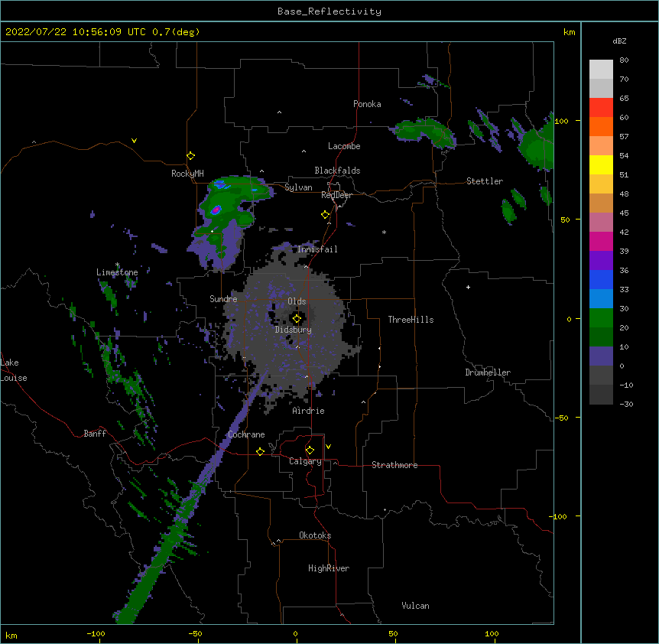Click the Banff label

tap(95, 434)
